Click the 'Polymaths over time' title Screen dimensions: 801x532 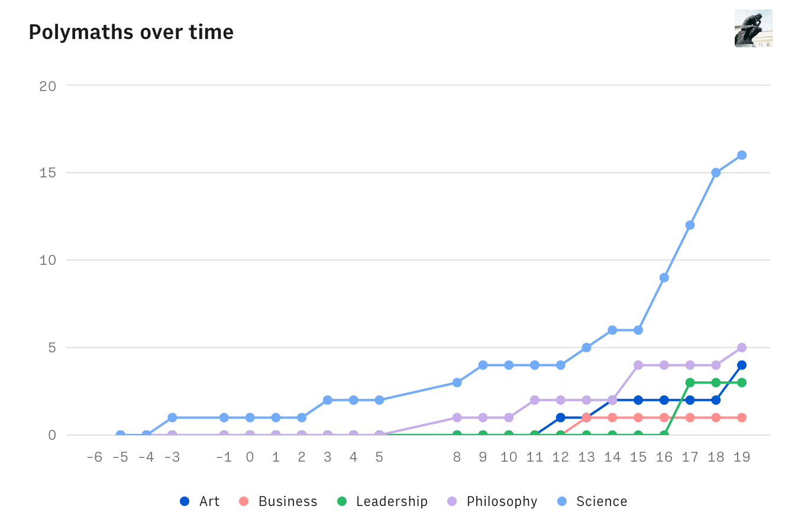click(131, 32)
